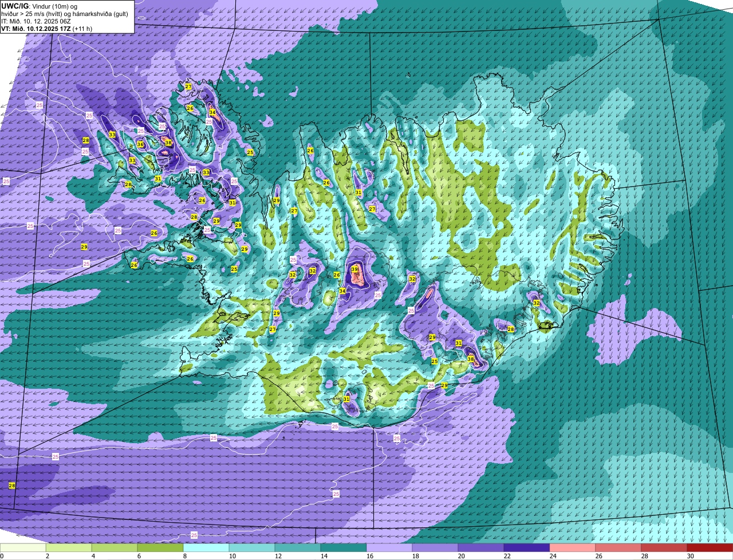Click the "VT: Mið. 10.12.2025 17Z (+11 h)" line
Image resolution: width=733 pixels, height=560 pixels.
(x=46, y=28)
